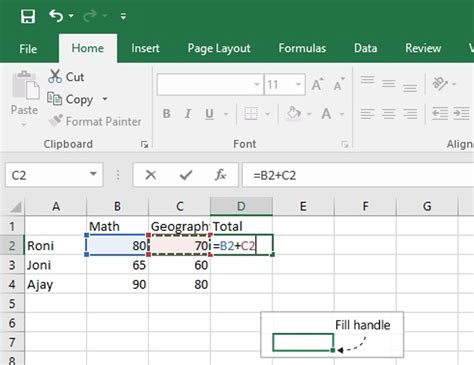
Task: Cancel formula entry with the X icon
Action: pyautogui.click(x=151, y=175)
